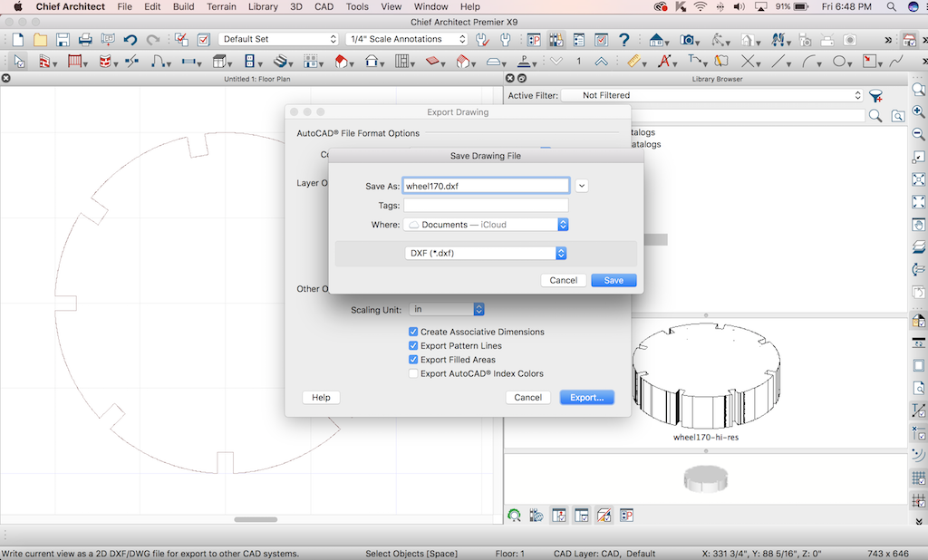Open the Active Filter Not Filtered dropdown

(x=712, y=95)
